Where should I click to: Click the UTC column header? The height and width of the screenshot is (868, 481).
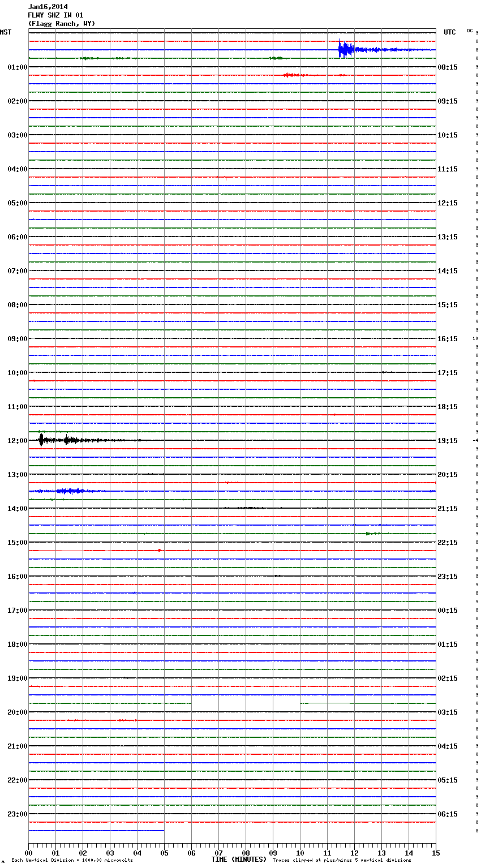(450, 32)
